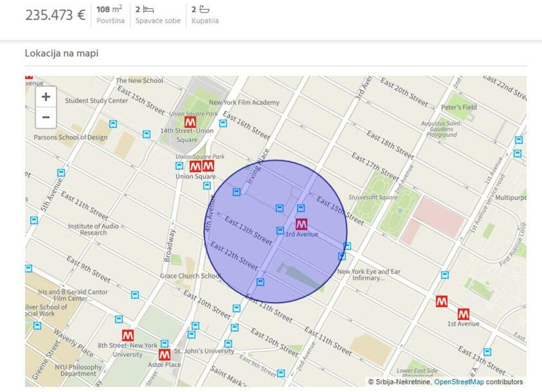
Task: Select the Astor Place metro icon
Action: point(164,355)
